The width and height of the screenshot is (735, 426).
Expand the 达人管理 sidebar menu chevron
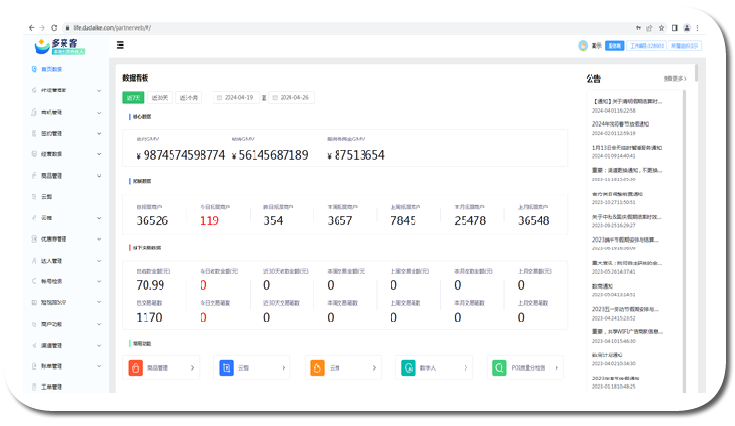point(99,260)
